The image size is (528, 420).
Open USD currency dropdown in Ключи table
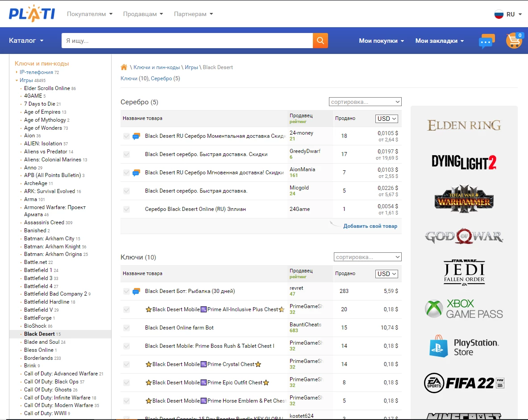tap(387, 274)
